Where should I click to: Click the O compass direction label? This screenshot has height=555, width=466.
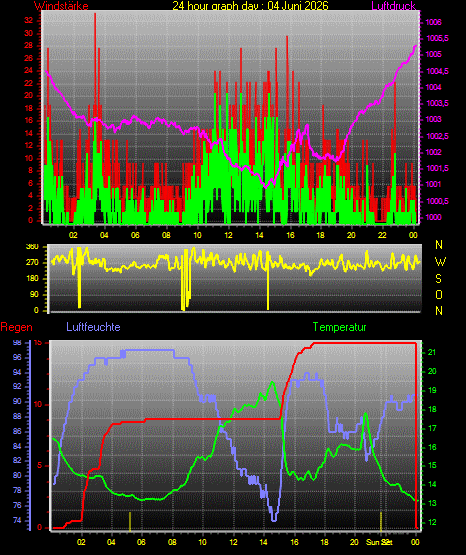[x=439, y=294]
